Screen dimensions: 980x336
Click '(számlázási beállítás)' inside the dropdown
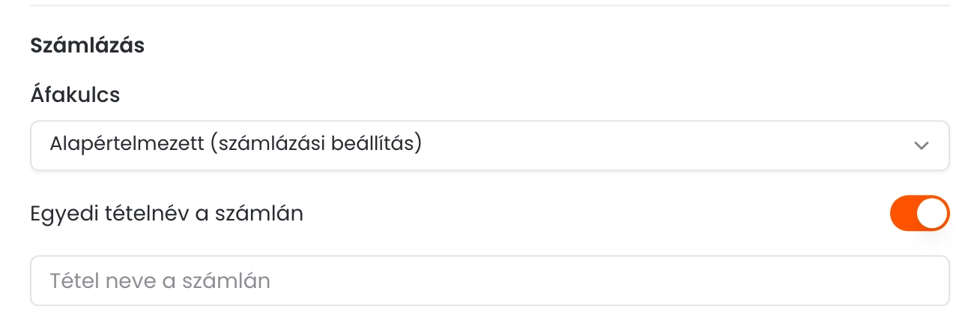coord(317,144)
